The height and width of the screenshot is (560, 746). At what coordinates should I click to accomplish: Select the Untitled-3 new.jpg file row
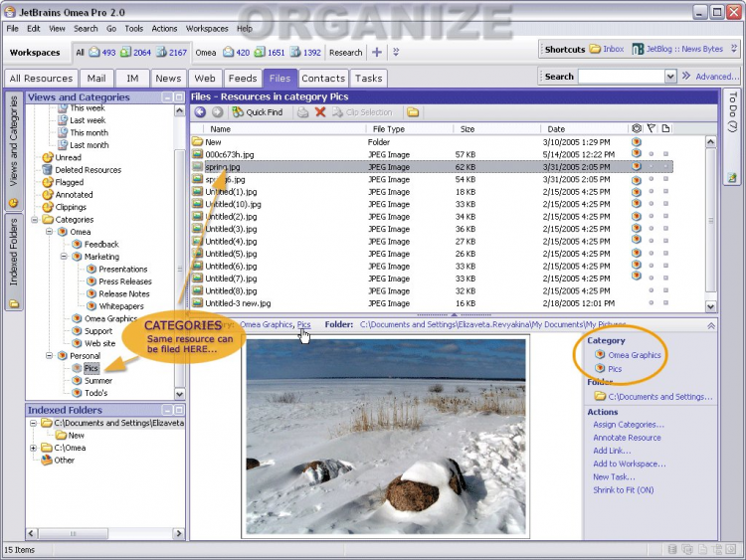point(432,303)
